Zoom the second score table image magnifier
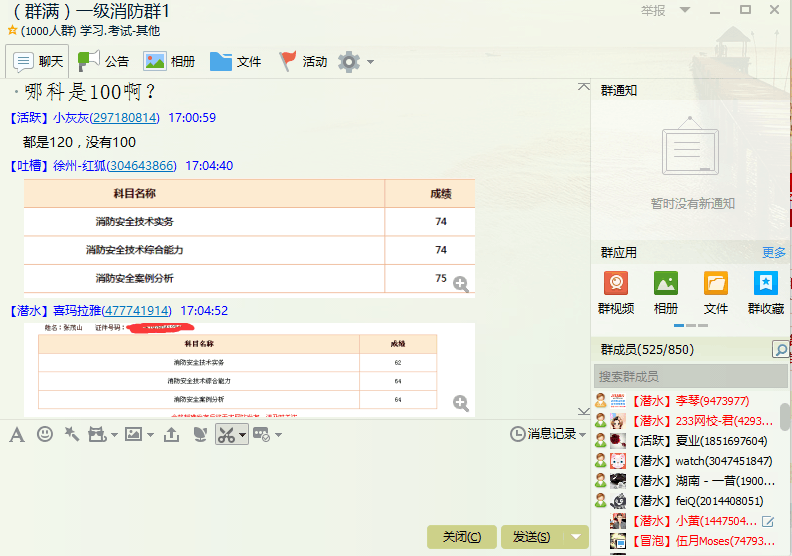This screenshot has height=556, width=792. 461,403
